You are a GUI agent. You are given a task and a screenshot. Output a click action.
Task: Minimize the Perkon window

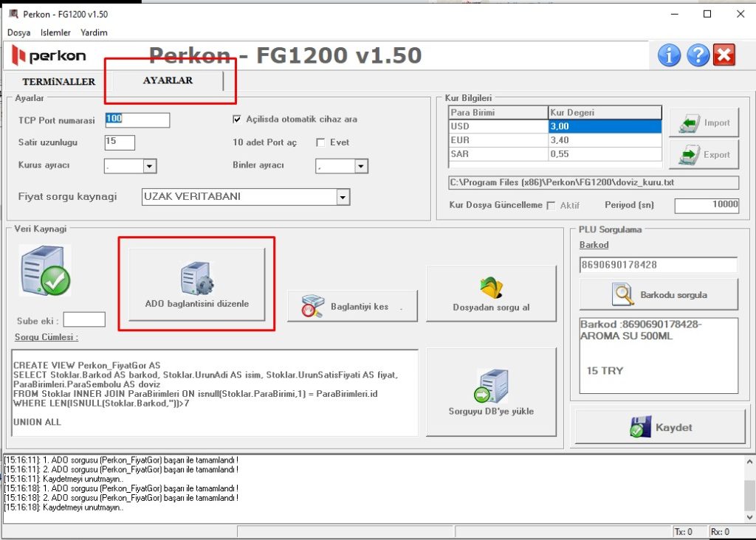(x=674, y=14)
